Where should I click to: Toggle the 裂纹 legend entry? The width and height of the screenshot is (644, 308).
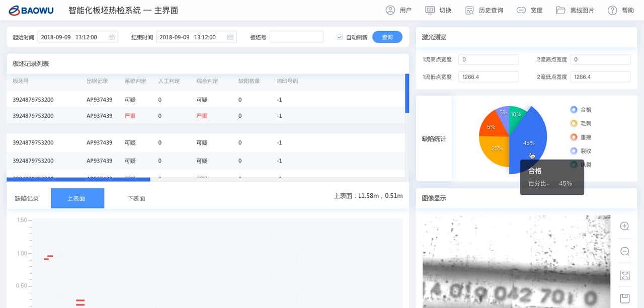coord(584,150)
